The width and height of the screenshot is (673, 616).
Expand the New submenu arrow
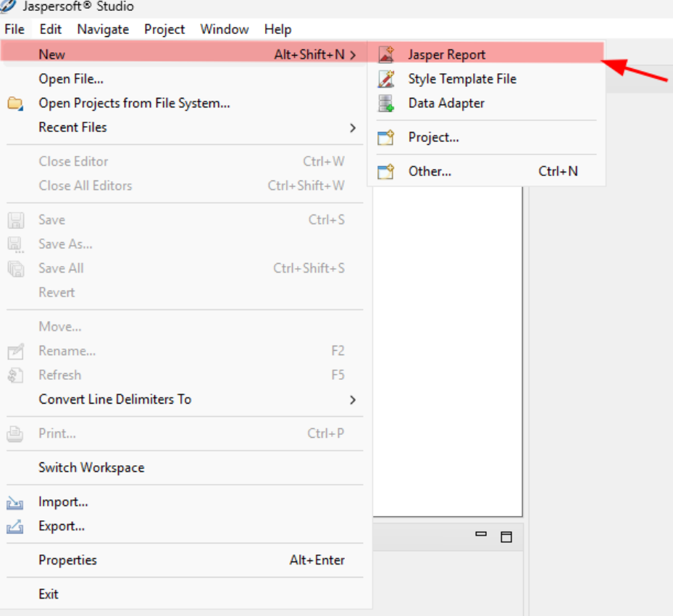pyautogui.click(x=353, y=54)
